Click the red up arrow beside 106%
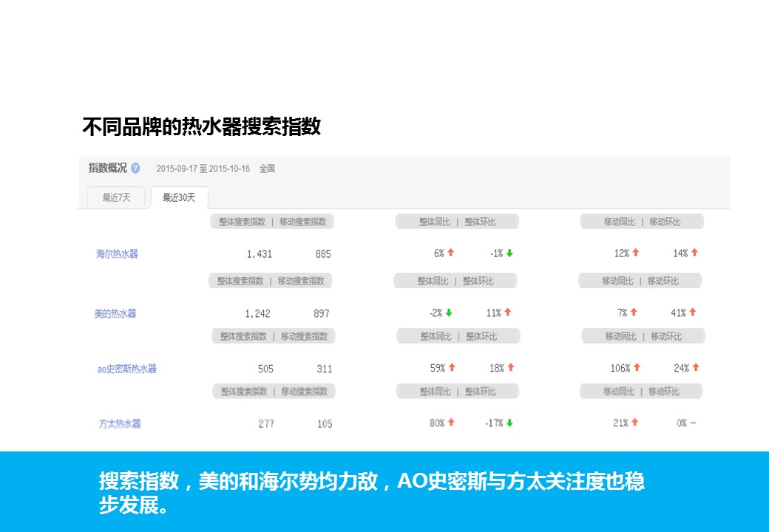 (x=637, y=367)
